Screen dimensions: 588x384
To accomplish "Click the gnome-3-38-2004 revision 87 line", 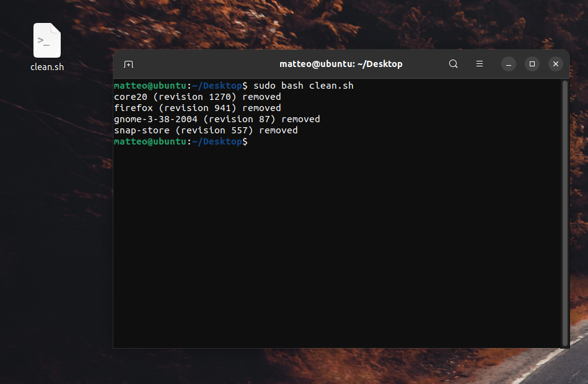I will [x=217, y=119].
